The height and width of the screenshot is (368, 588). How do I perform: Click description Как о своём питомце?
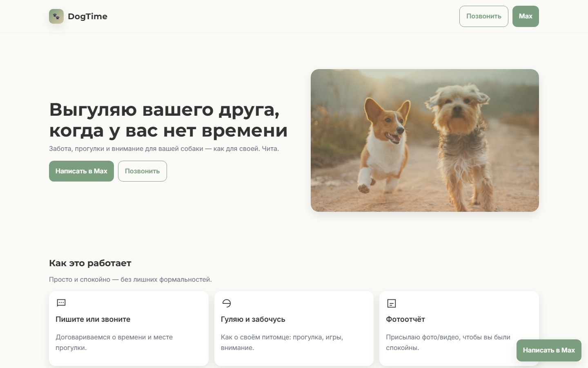pyautogui.click(x=282, y=343)
